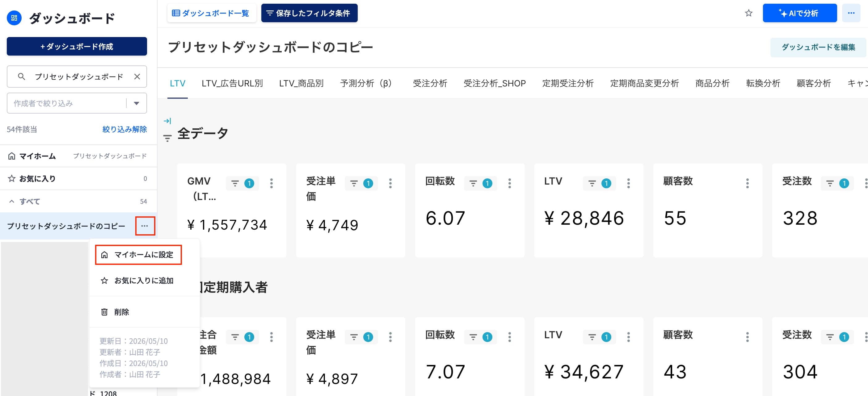Open the ellipsis menu for プリセットダッシュボードのコピー
This screenshot has height=396, width=868.
(x=145, y=226)
